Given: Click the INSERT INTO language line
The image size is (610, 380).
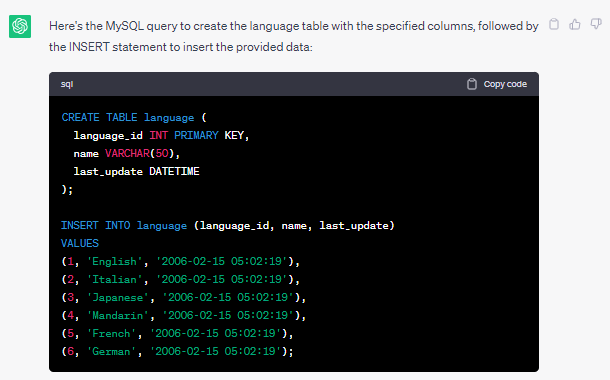Looking at the screenshot, I should (x=228, y=226).
